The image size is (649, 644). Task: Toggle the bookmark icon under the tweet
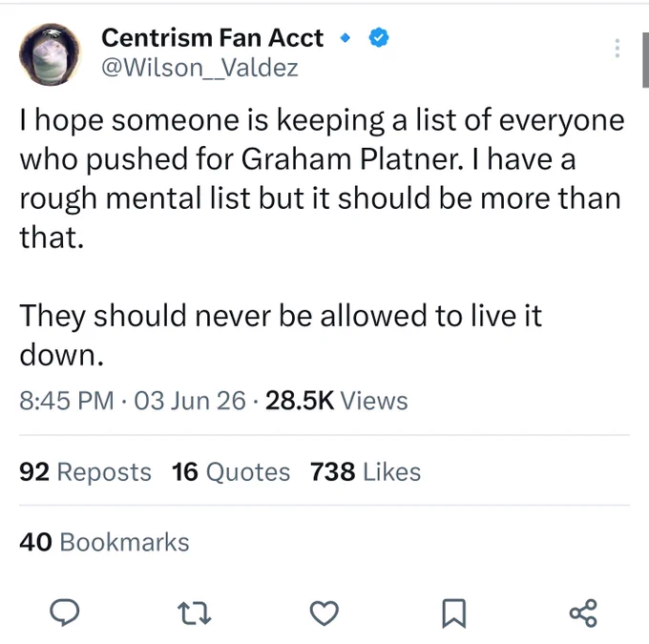point(454,613)
